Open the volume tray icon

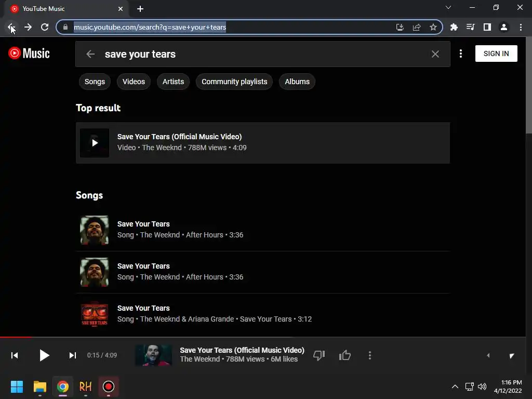click(482, 387)
